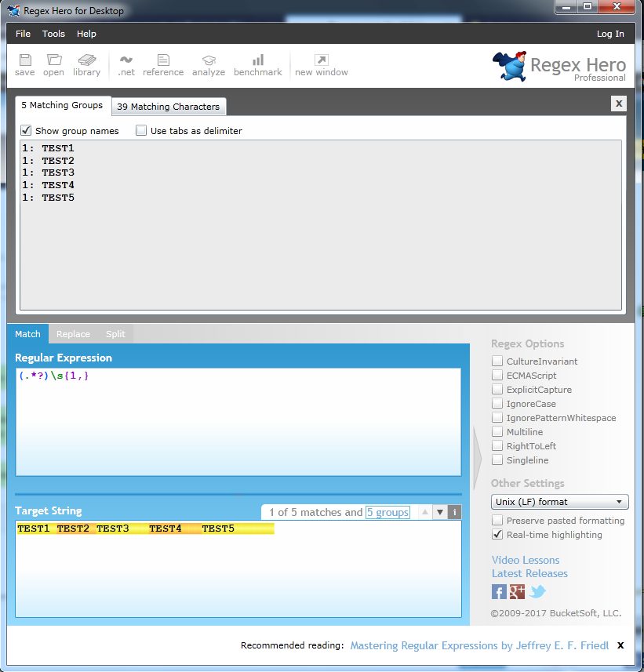Image resolution: width=644 pixels, height=672 pixels.
Task: Click in the Target String text area
Action: [238, 568]
